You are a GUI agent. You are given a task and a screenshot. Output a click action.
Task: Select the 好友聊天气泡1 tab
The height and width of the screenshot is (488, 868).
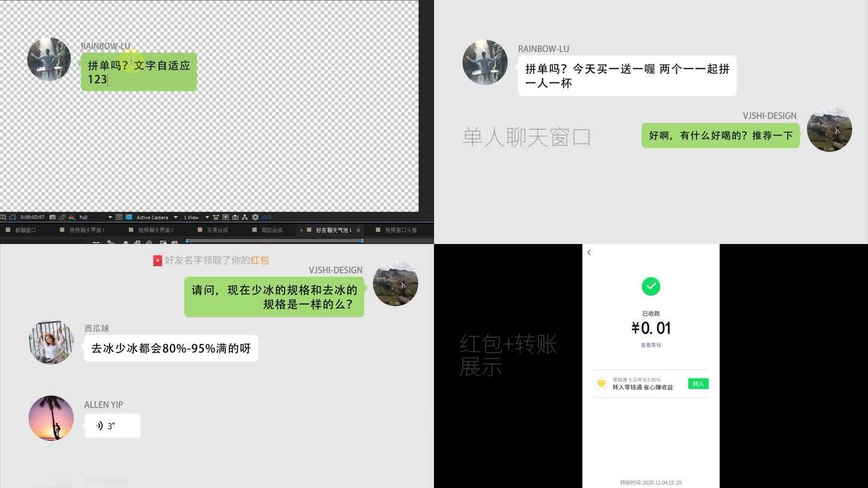tap(333, 230)
